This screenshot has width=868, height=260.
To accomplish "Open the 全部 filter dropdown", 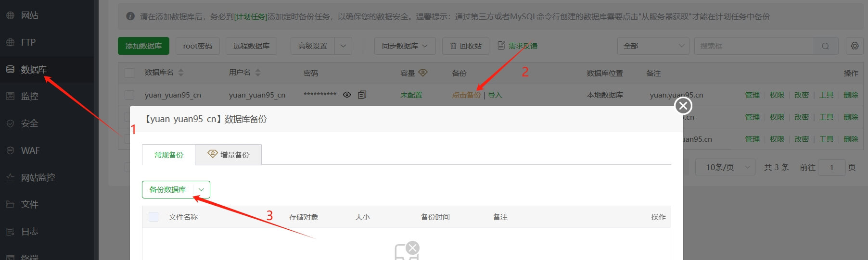I will pos(653,46).
